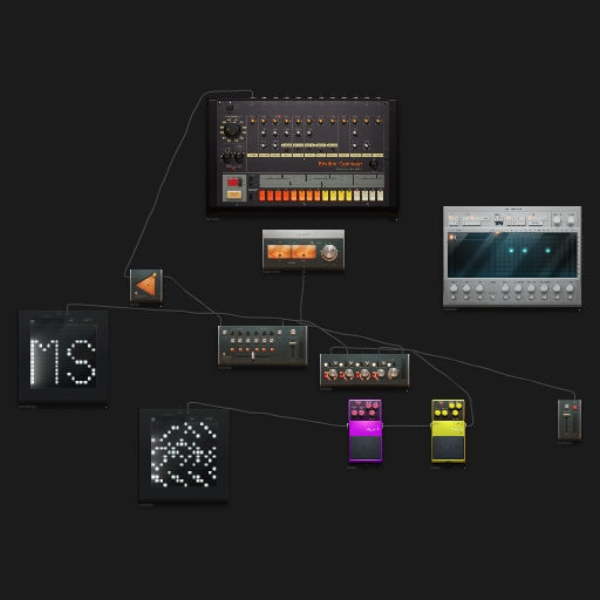Viewport: 600px width, 600px height.
Task: Click the big silver knob on compressor
Action: [329, 253]
